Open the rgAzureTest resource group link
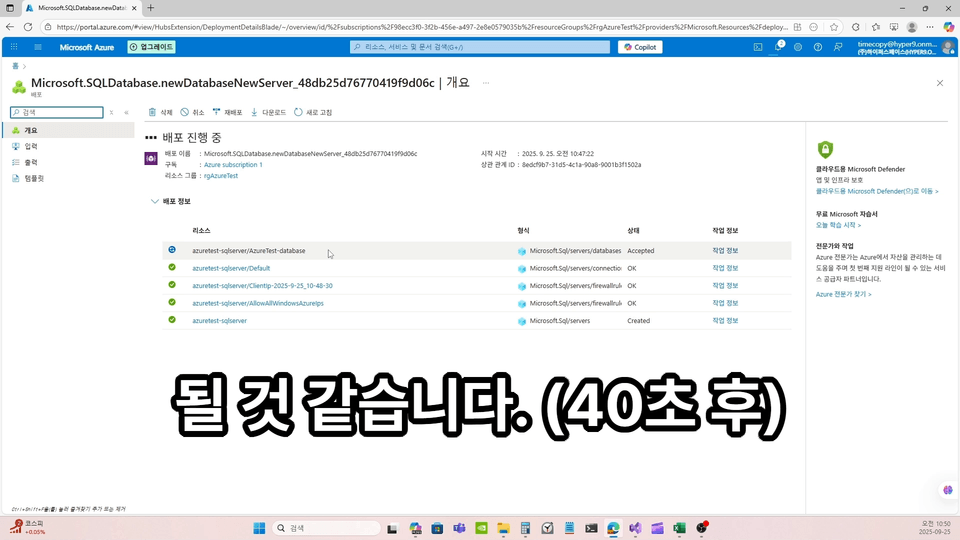 [x=221, y=176]
